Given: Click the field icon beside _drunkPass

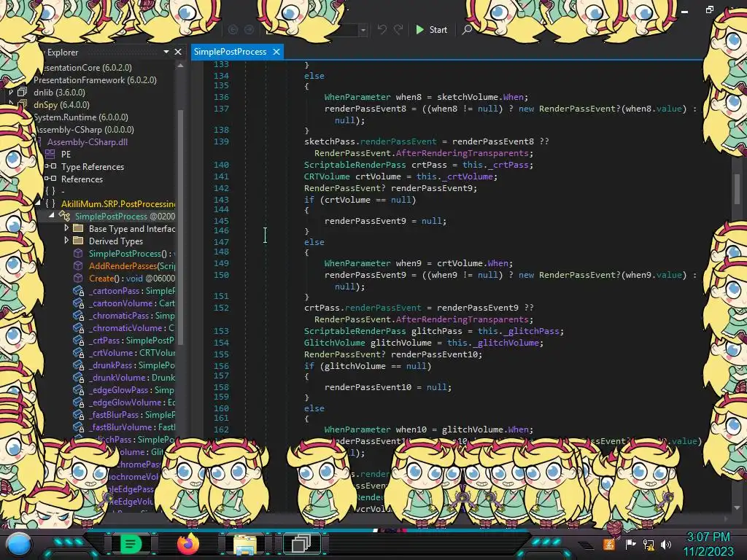Looking at the screenshot, I should (x=79, y=365).
